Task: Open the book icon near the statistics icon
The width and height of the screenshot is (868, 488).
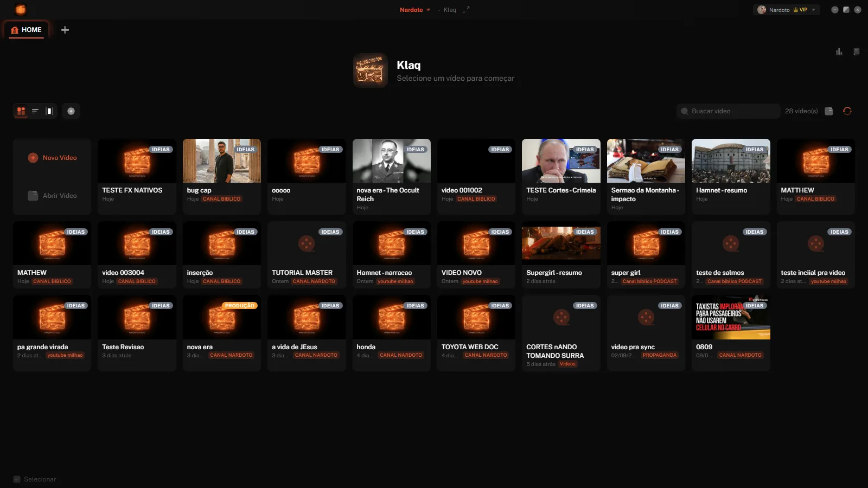Action: pyautogui.click(x=857, y=52)
